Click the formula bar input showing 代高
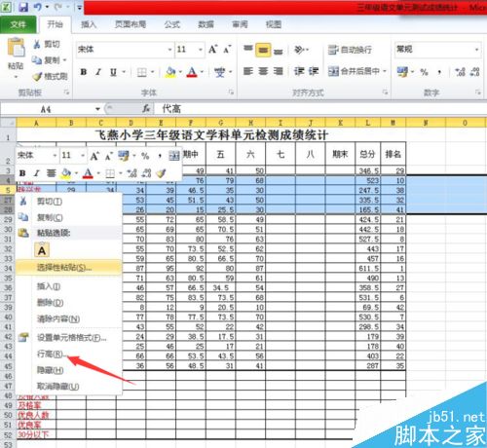This screenshot has width=487, height=448. coord(319,109)
